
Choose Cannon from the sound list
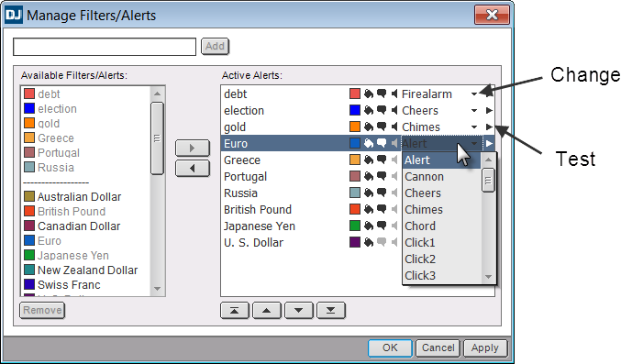tap(441, 177)
